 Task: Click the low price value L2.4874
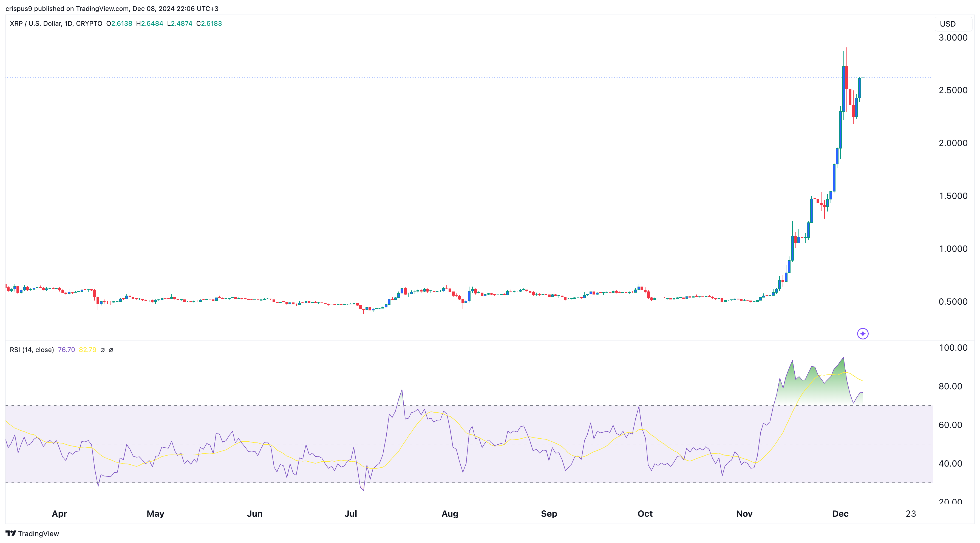coord(180,24)
